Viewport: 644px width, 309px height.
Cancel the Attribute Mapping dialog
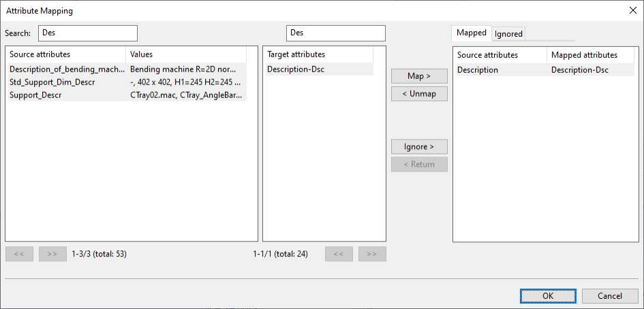coord(609,296)
